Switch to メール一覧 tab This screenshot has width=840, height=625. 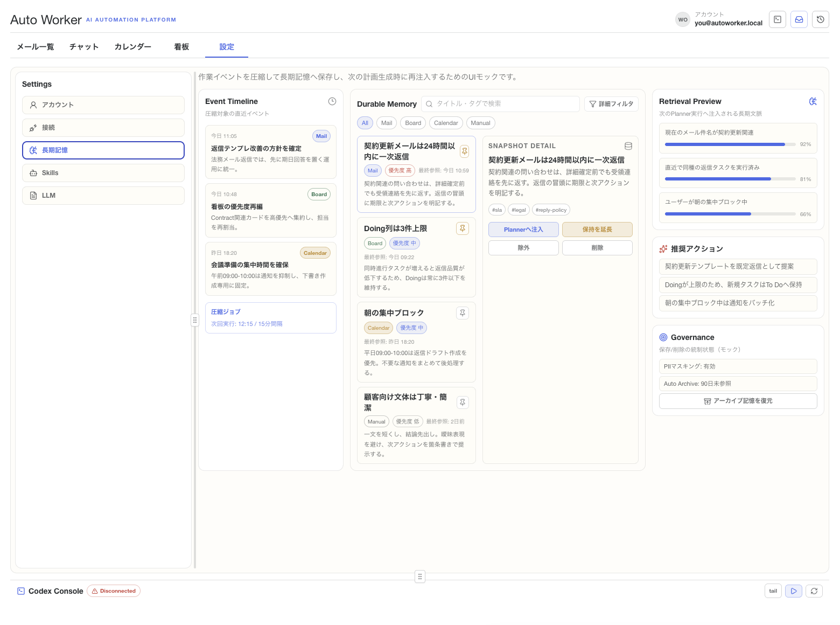tap(36, 47)
